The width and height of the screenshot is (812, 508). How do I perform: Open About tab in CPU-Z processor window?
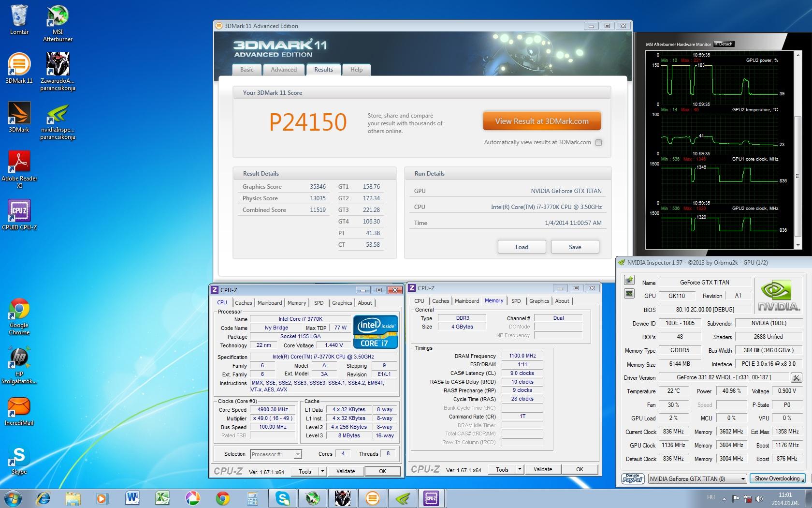[365, 303]
